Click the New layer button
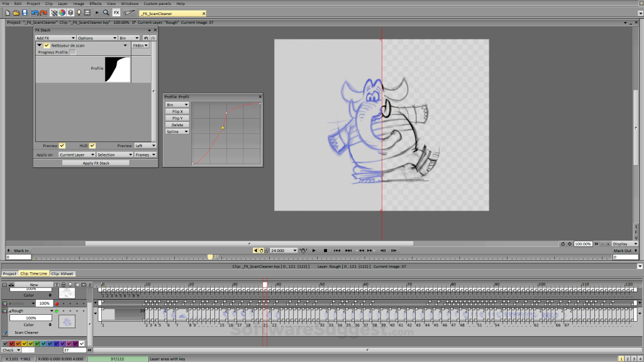Image resolution: width=644 pixels, height=362 pixels. (34, 285)
